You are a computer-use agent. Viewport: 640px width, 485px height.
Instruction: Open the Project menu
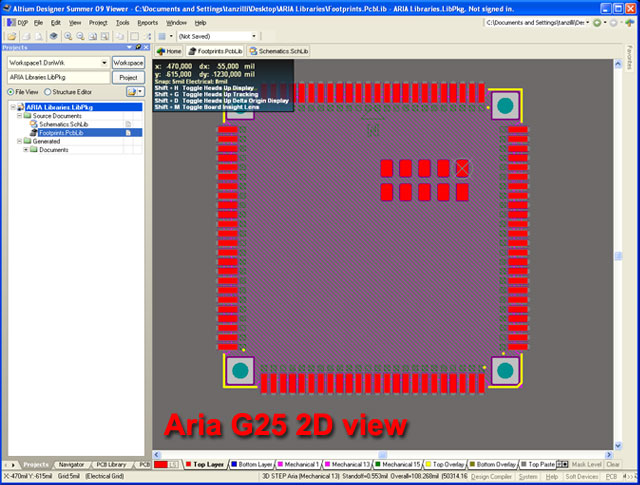(x=98, y=23)
